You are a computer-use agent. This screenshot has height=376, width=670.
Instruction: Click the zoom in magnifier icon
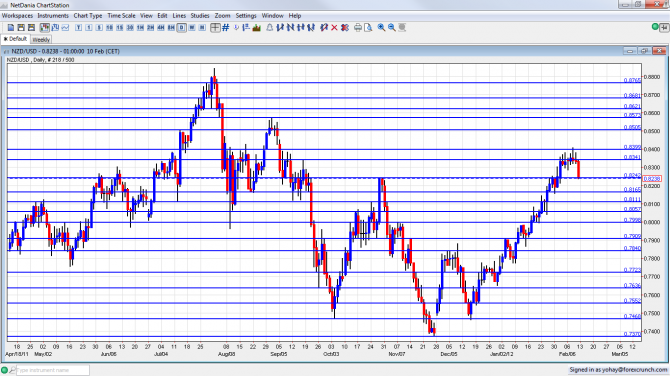click(x=381, y=27)
